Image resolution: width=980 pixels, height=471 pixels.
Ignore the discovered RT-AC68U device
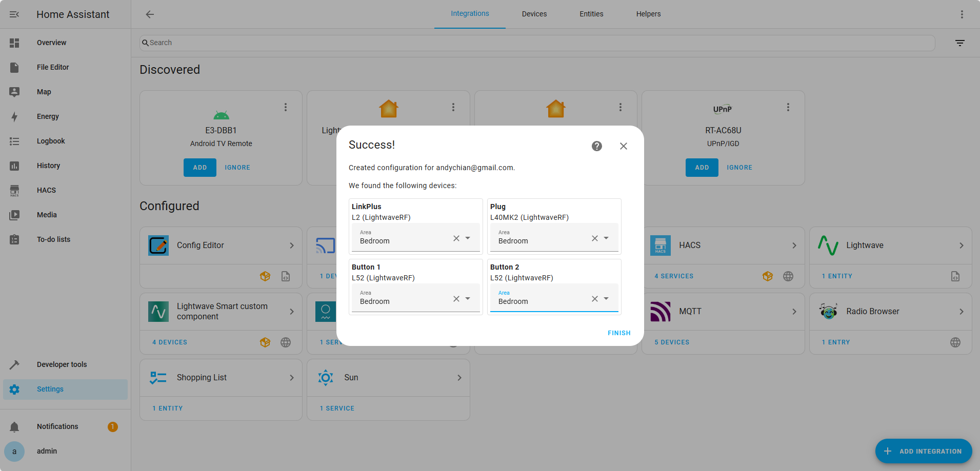(739, 168)
